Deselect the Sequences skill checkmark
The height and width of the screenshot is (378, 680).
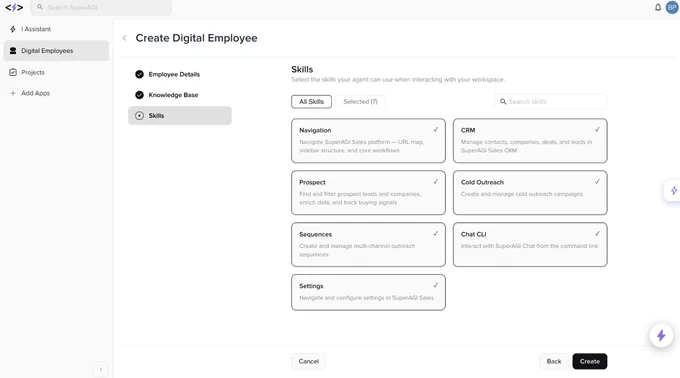(x=435, y=234)
